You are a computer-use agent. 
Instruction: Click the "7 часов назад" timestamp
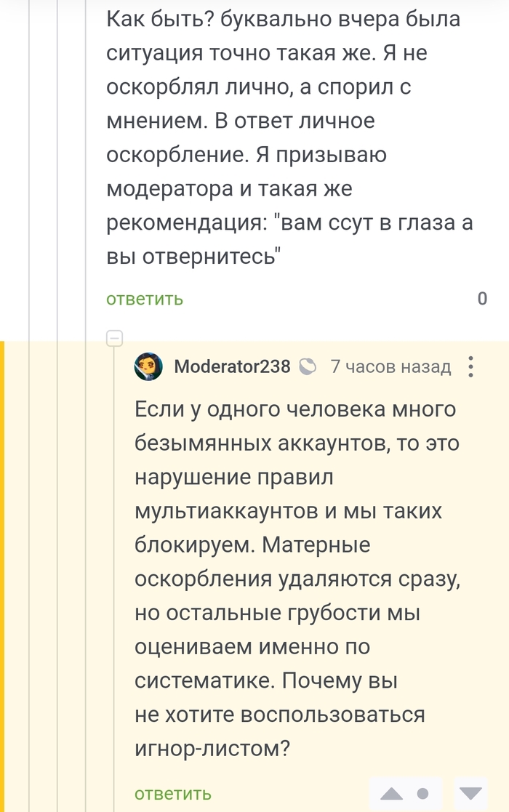click(390, 366)
